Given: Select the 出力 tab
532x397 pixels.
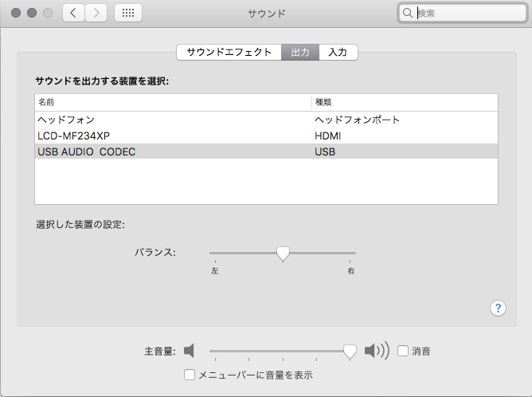Looking at the screenshot, I should pyautogui.click(x=300, y=53).
